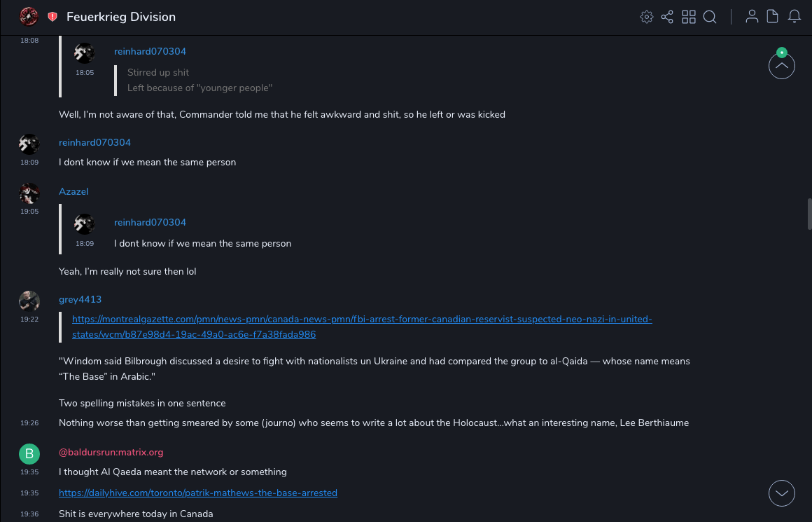Click the Feuerkrieg Division room title
This screenshot has height=522, width=812.
[121, 17]
